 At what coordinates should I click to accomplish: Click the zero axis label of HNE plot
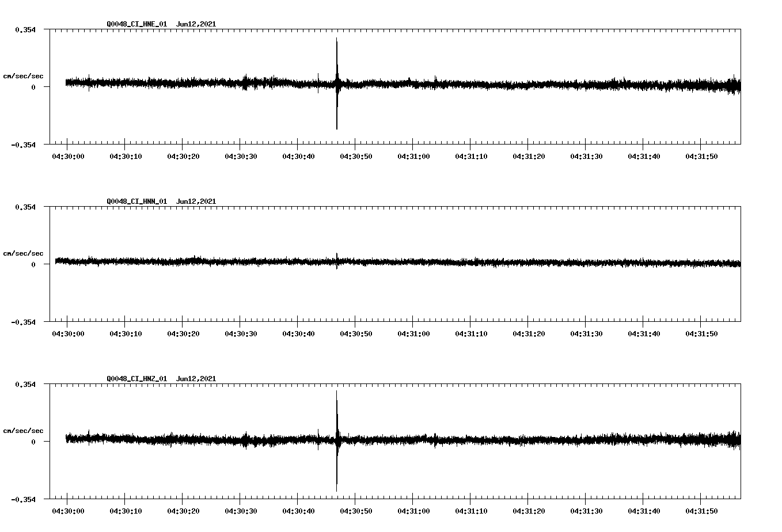tap(33, 87)
